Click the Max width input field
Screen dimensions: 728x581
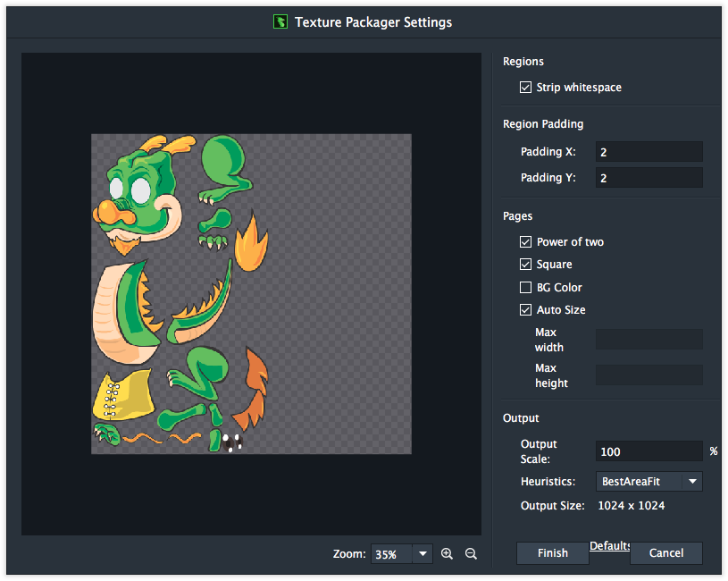[x=649, y=339]
